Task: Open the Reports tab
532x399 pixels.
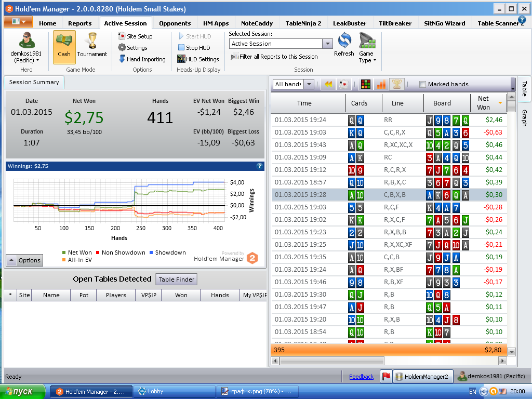Action: [79, 23]
